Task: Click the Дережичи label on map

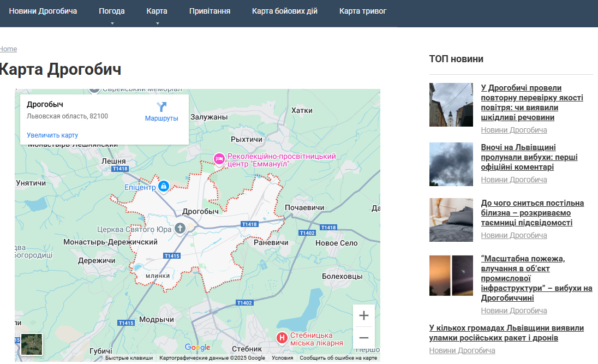Action: (x=97, y=261)
